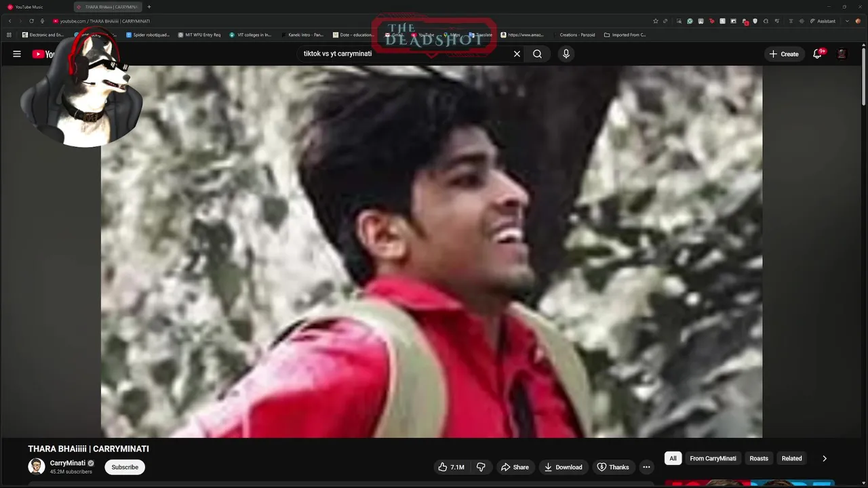Click the copy link icon beside star

pyautogui.click(x=665, y=21)
